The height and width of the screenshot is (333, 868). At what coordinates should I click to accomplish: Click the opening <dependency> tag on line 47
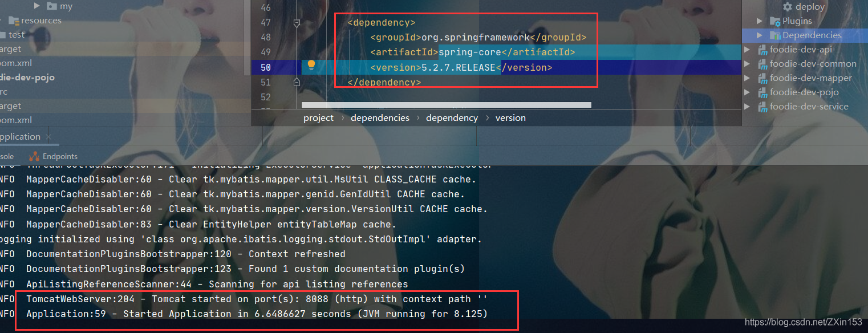(x=382, y=23)
